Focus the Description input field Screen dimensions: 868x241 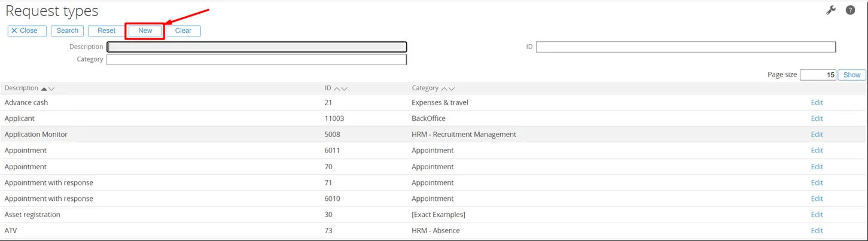pyautogui.click(x=257, y=47)
